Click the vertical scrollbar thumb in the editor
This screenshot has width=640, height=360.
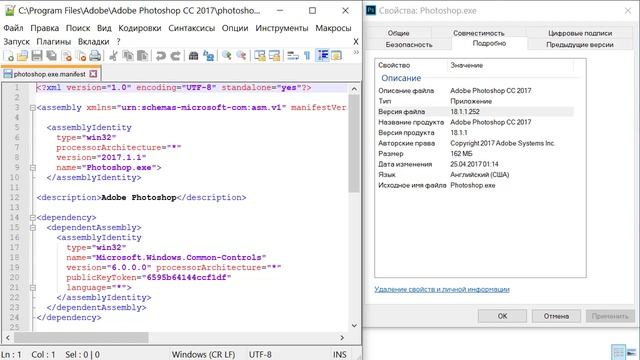click(354, 143)
